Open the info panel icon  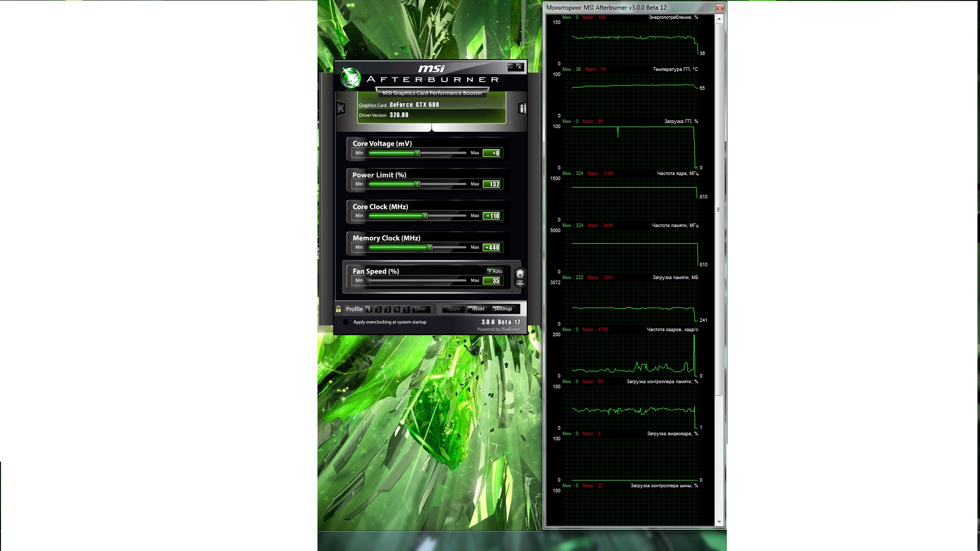[522, 108]
